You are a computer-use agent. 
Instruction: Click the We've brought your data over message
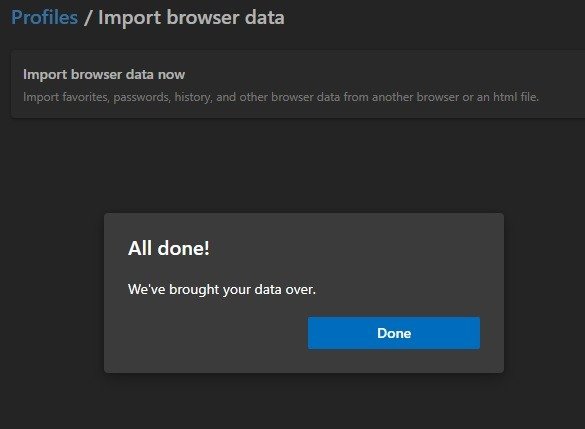(222, 289)
